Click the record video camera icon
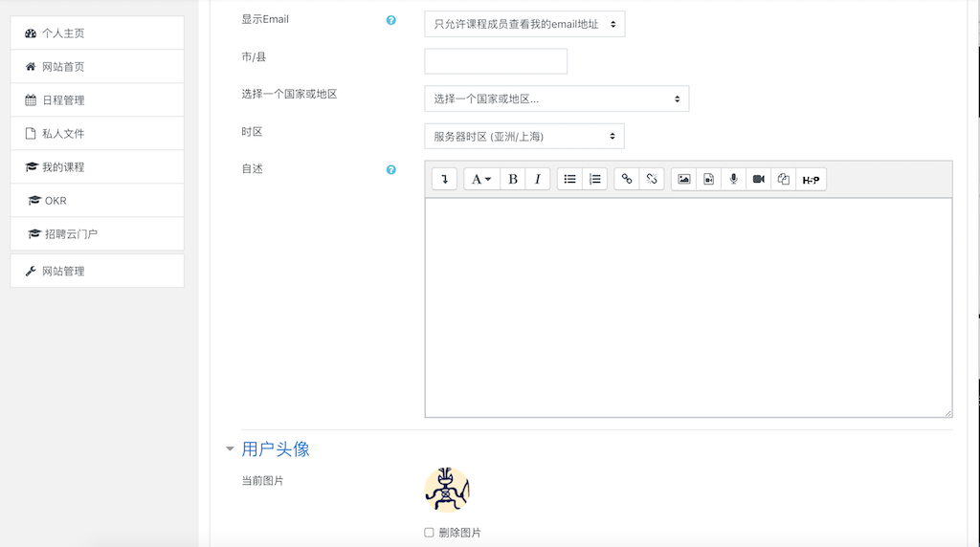 (758, 179)
